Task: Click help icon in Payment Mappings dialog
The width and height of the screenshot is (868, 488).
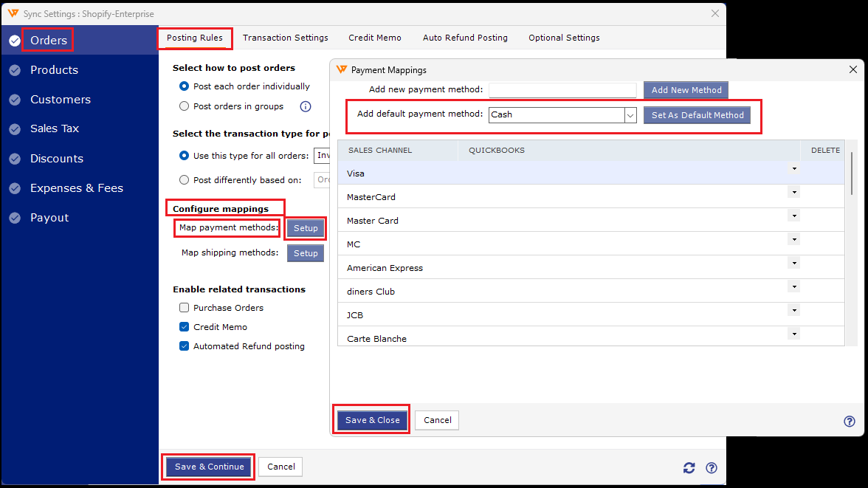Action: click(850, 422)
